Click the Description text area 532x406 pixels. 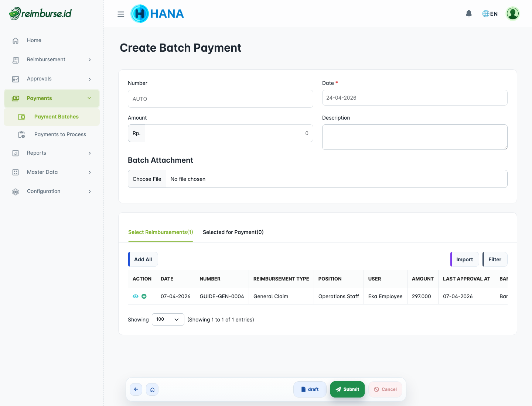click(415, 137)
